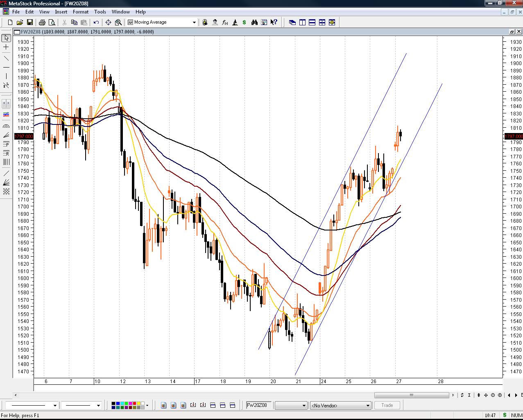Select the Fibonacci Arcs tool
This screenshot has height=420, width=523.
point(6,126)
